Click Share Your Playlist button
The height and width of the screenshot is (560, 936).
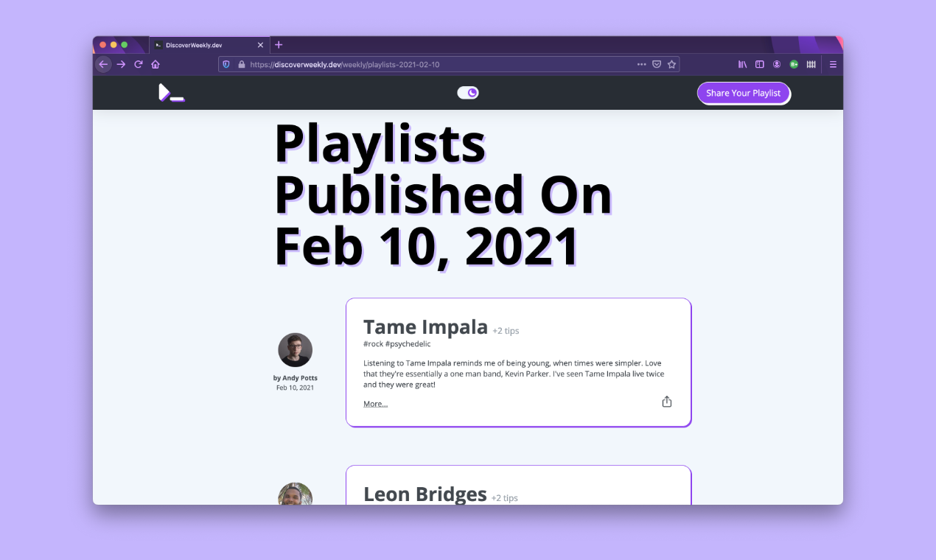point(743,93)
